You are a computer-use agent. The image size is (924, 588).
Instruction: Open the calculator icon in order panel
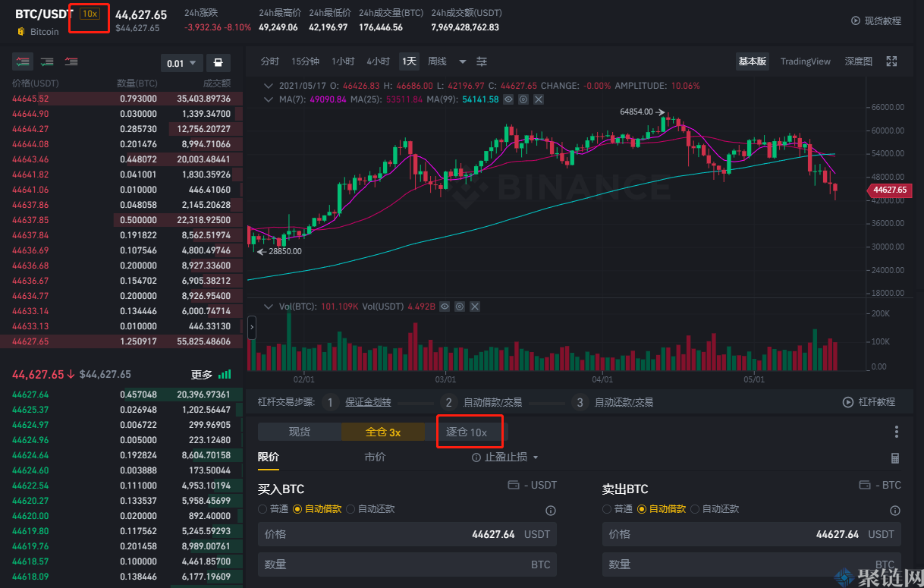pos(895,458)
